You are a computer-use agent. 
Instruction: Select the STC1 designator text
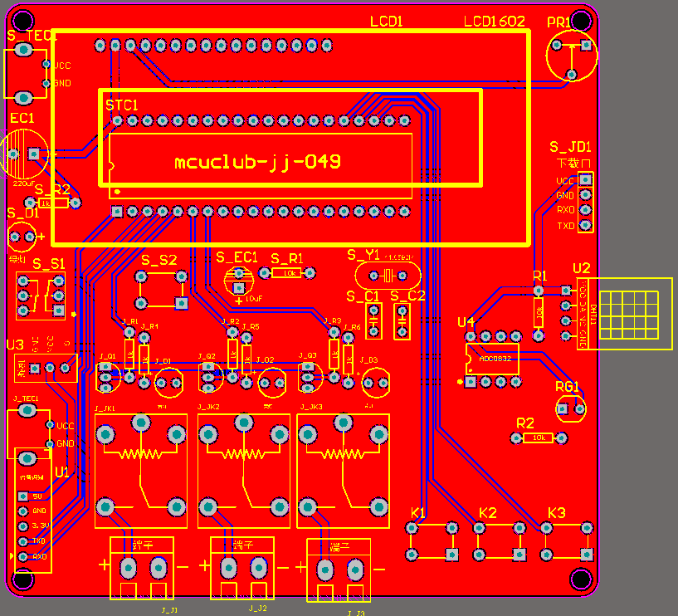[x=121, y=105]
